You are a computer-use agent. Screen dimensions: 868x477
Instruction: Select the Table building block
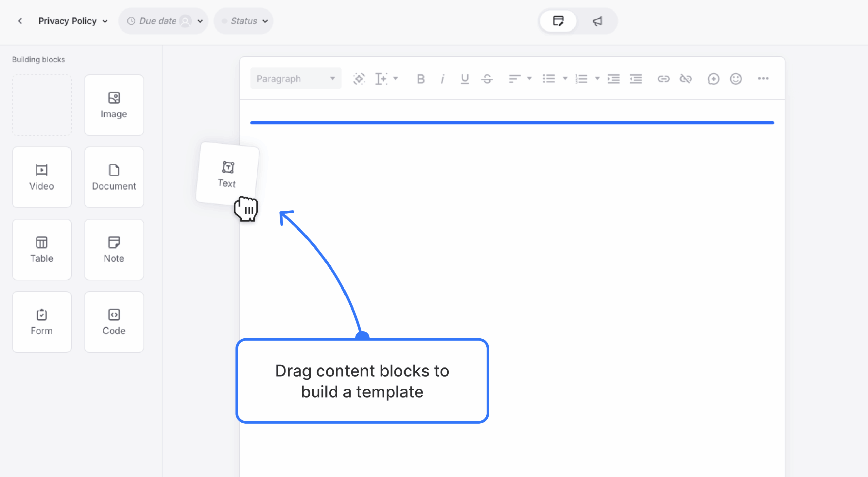point(42,250)
